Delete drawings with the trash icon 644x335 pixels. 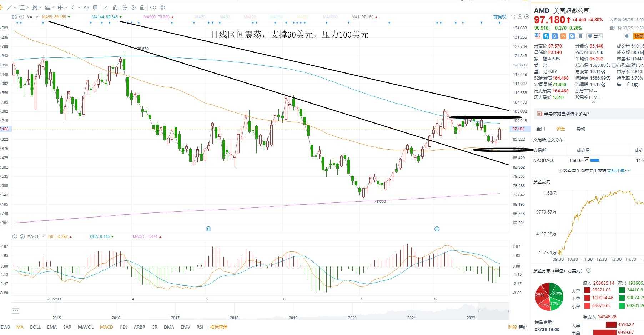pyautogui.click(x=142, y=7)
